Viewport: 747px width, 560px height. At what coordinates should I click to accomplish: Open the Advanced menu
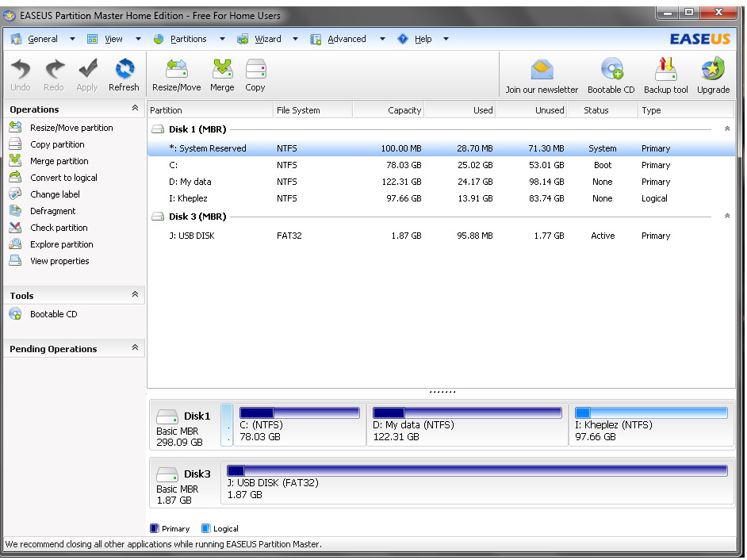click(347, 39)
